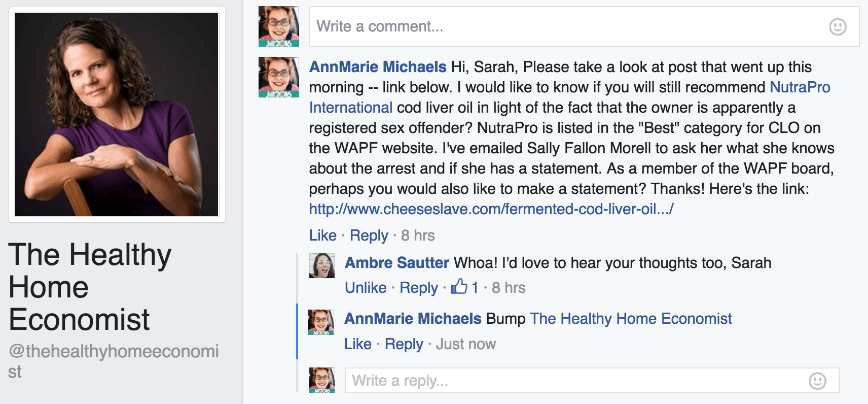Reply to AnnMarie's main comment
This screenshot has height=404, width=868.
click(x=369, y=235)
